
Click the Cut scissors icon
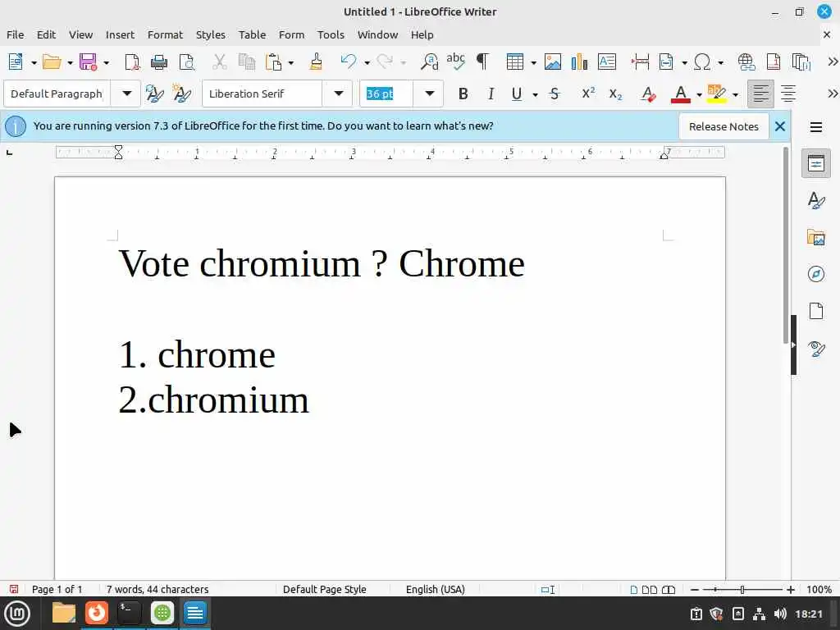coord(220,62)
